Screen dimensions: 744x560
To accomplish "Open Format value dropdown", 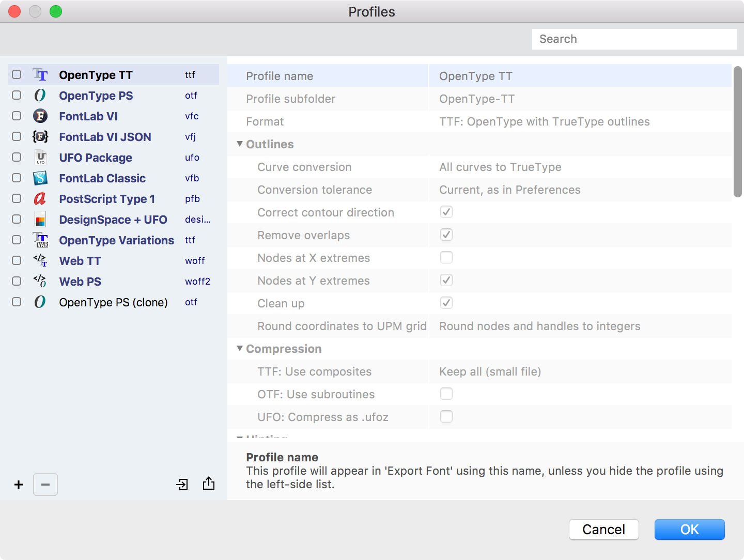I will [580, 121].
